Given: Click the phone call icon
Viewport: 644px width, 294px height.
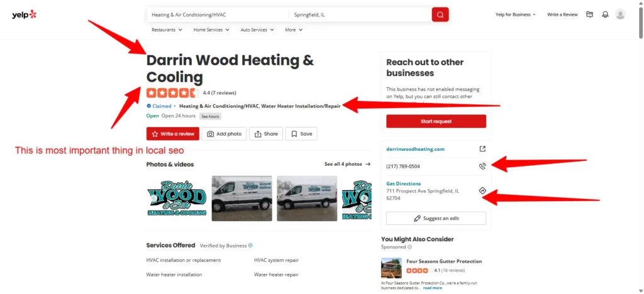Looking at the screenshot, I should tap(482, 166).
